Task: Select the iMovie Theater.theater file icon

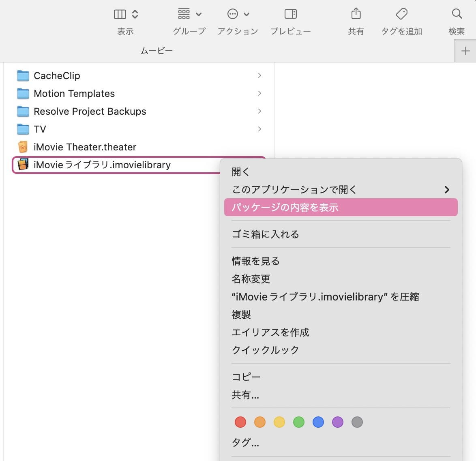Action: tap(23, 147)
